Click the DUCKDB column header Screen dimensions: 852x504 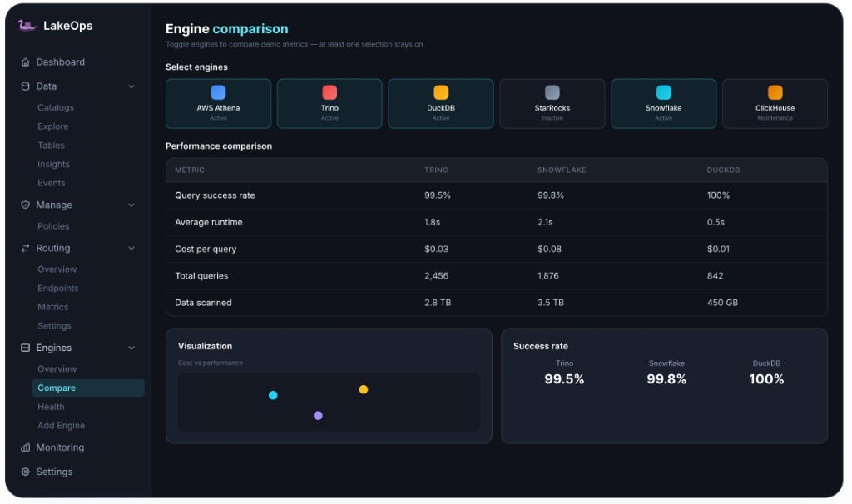[x=723, y=170]
